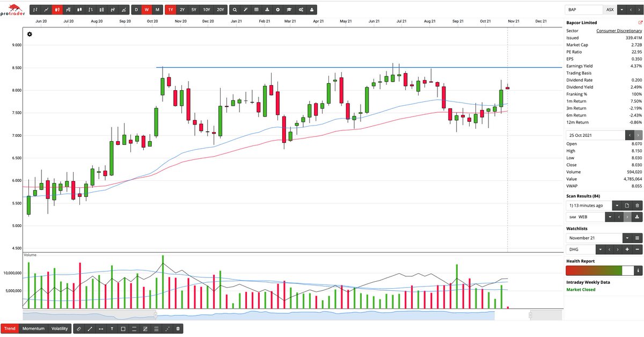Delete drawings with the trash icon
The width and height of the screenshot is (644, 337).
tap(178, 328)
